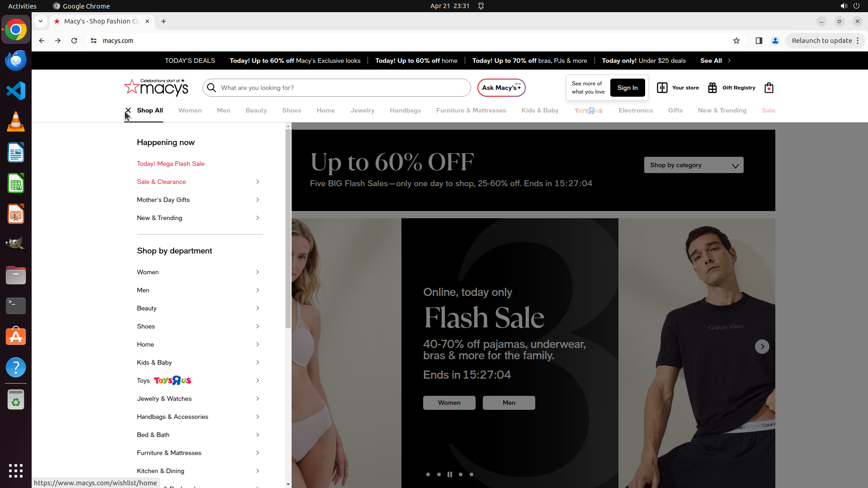The image size is (868, 488).
Task: Click the Your store locator icon
Action: pos(662,88)
